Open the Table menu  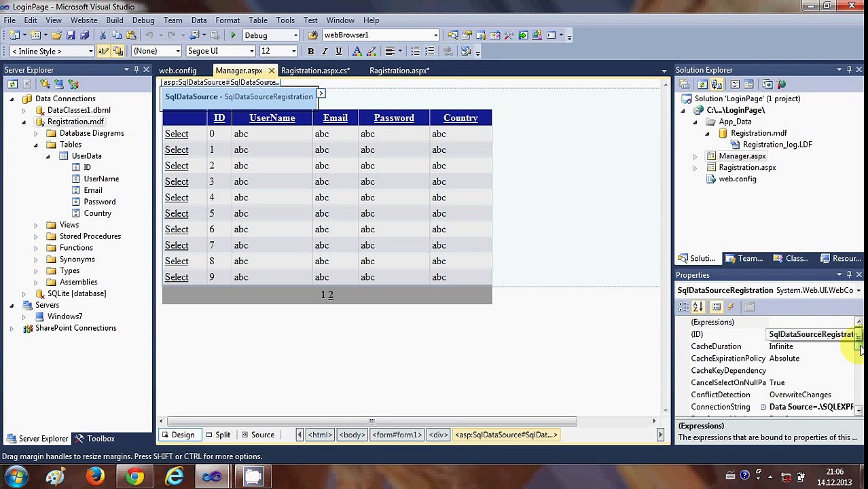[x=258, y=20]
